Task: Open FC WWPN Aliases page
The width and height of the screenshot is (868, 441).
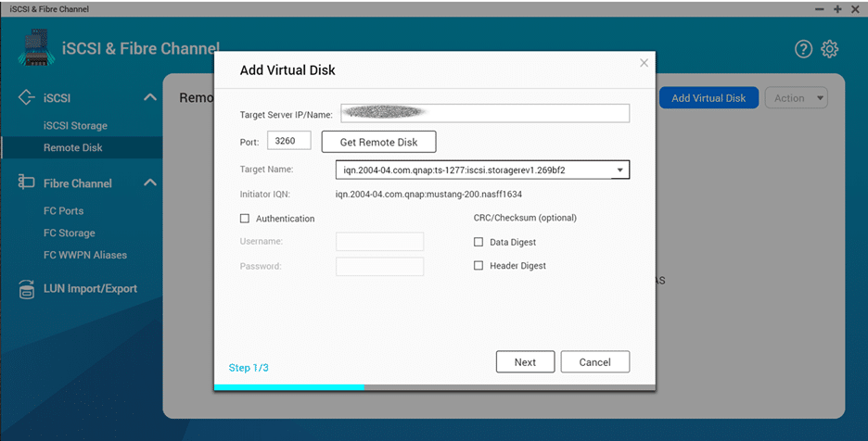Action: tap(85, 255)
